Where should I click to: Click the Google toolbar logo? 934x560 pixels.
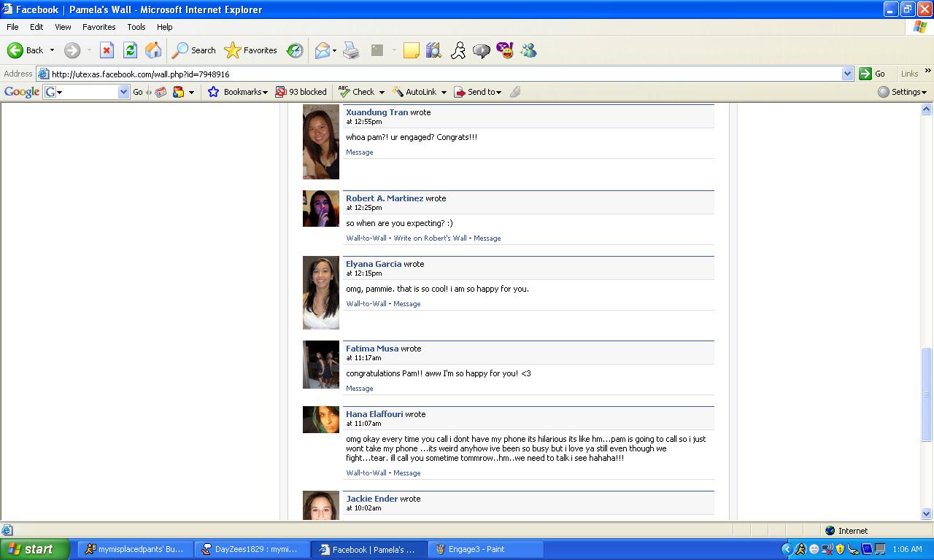click(22, 92)
